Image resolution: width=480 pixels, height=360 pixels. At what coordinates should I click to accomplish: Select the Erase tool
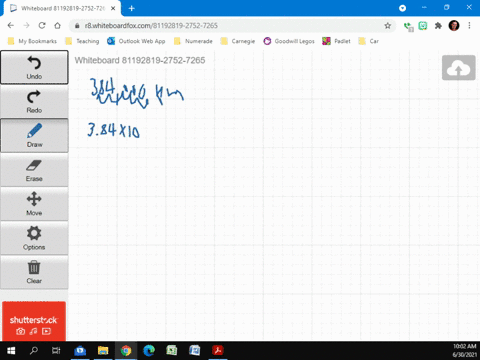pos(34,170)
